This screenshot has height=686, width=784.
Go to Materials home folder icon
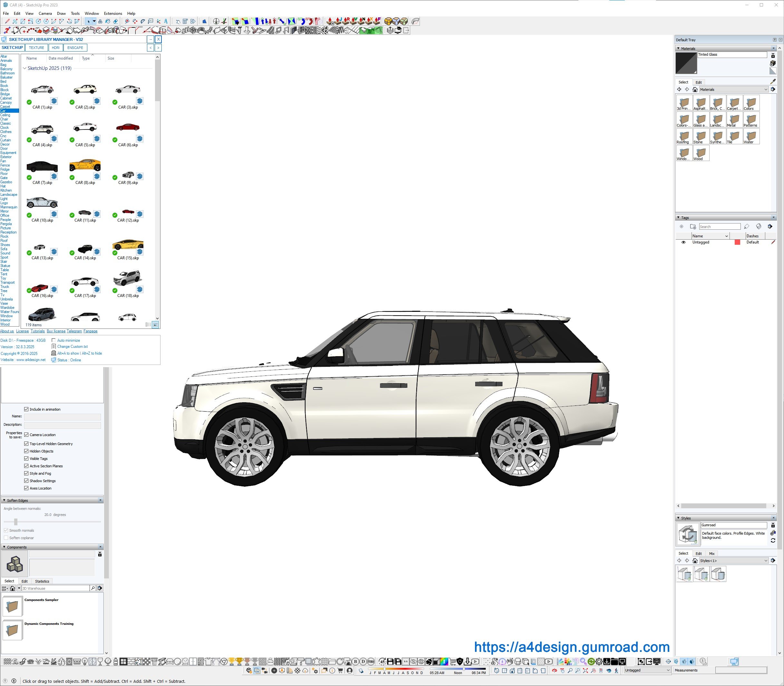(695, 90)
